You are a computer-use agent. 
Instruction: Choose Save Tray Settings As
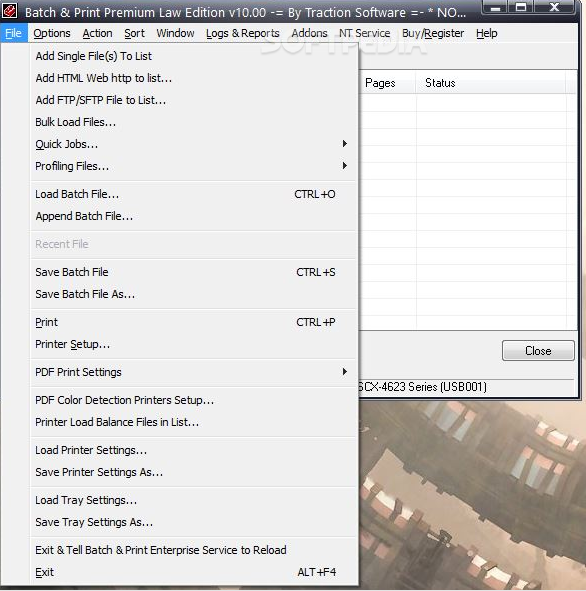(194, 522)
